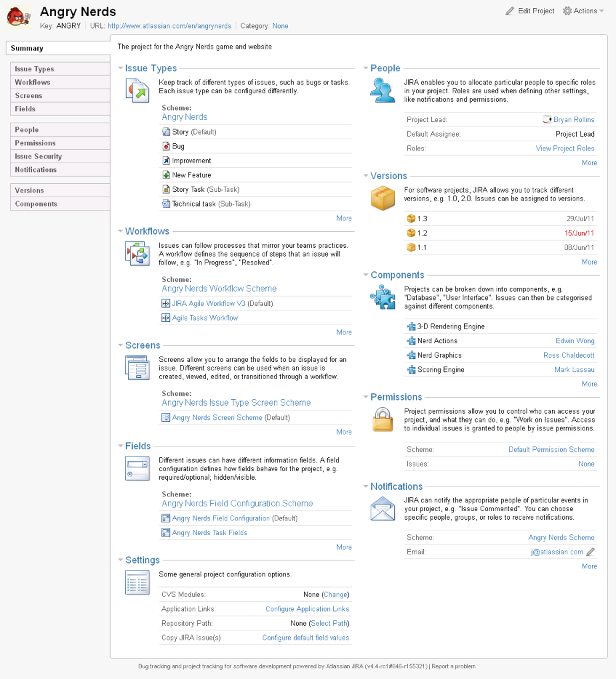Collapse the Fields section
This screenshot has width=616, height=679.
click(121, 446)
